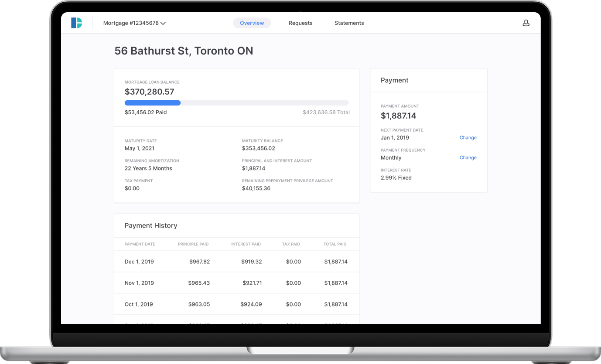
Task: Select the Oct 1, 2019 payment row
Action: click(x=236, y=304)
